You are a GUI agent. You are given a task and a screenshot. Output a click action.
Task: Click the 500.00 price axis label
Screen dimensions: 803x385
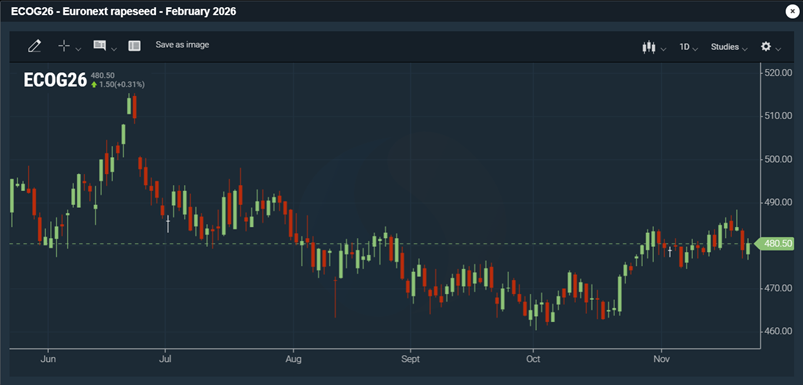point(777,159)
